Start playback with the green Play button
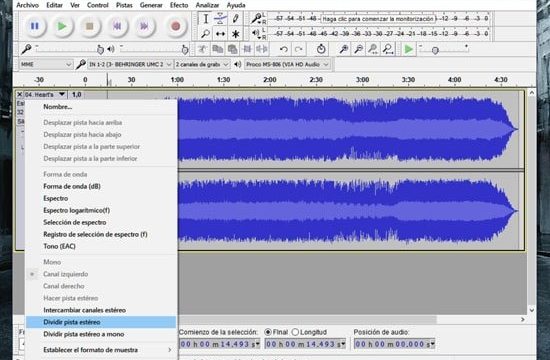The height and width of the screenshot is (360, 550). (62, 26)
